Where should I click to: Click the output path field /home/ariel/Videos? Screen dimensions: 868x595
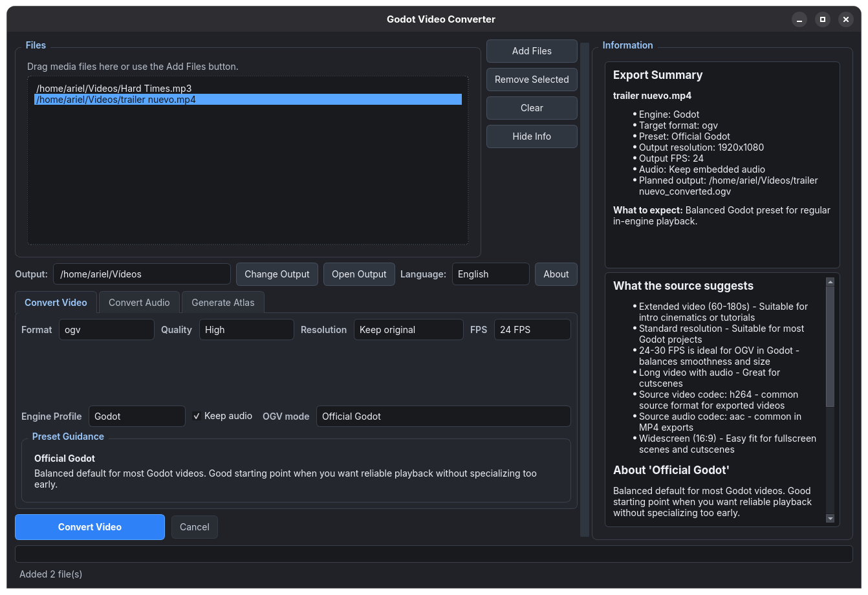(142, 274)
